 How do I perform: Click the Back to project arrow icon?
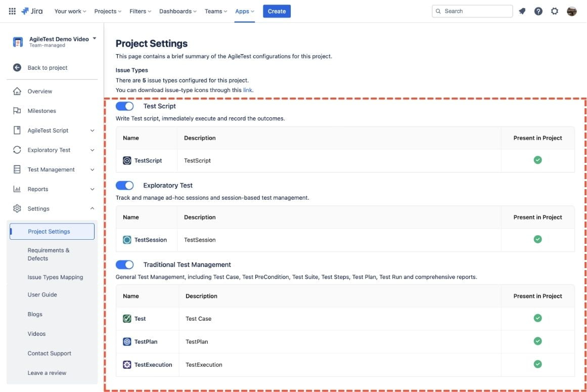coord(17,68)
